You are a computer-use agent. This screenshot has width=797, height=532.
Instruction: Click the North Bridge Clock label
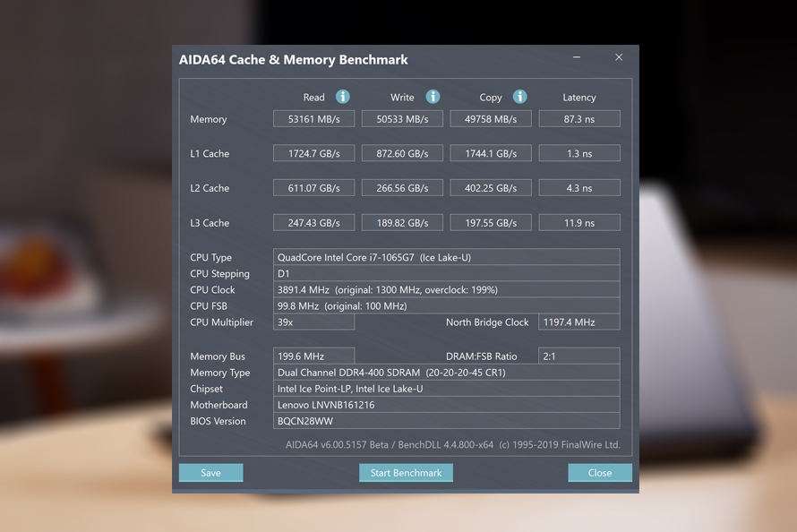pos(487,322)
